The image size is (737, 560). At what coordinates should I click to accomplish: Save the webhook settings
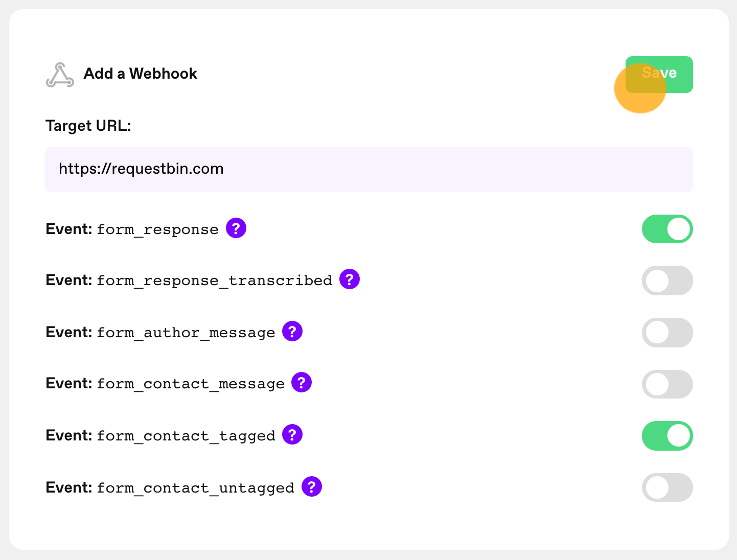pos(659,75)
